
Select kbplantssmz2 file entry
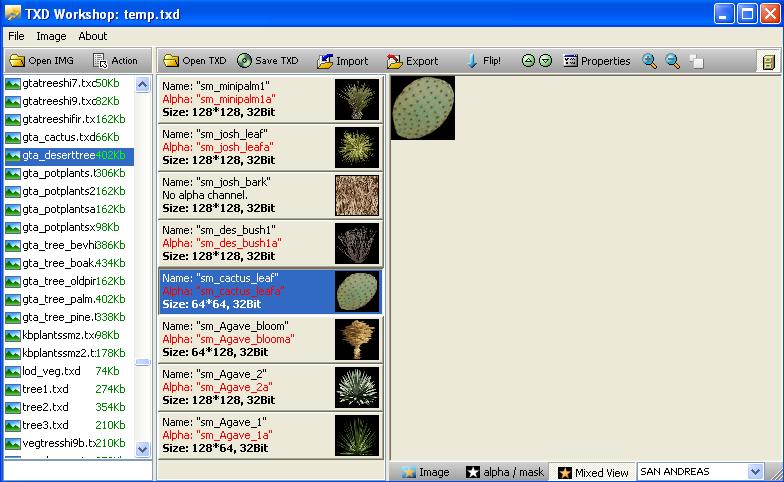point(69,353)
